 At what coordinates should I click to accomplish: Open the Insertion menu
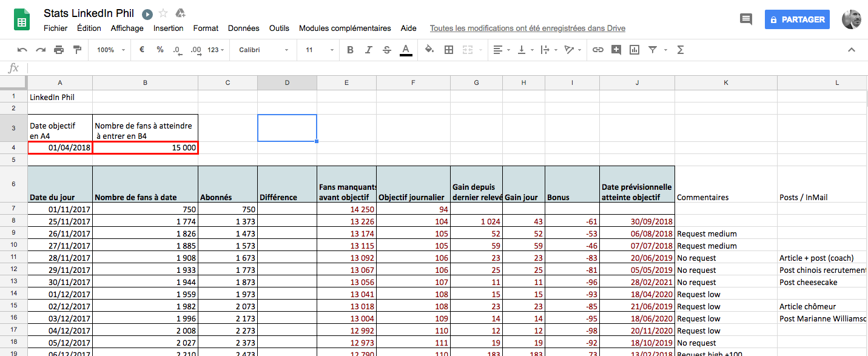169,29
